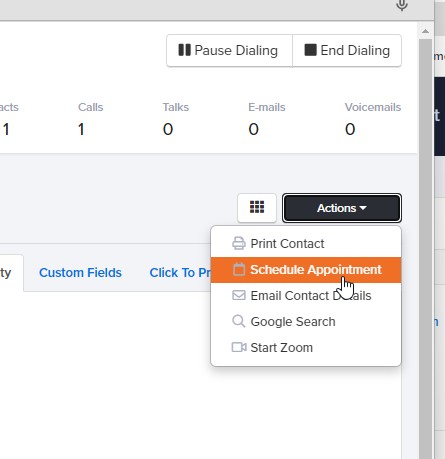Click the Actions dropdown caret arrow
Image resolution: width=445 pixels, height=459 pixels.
click(363, 208)
